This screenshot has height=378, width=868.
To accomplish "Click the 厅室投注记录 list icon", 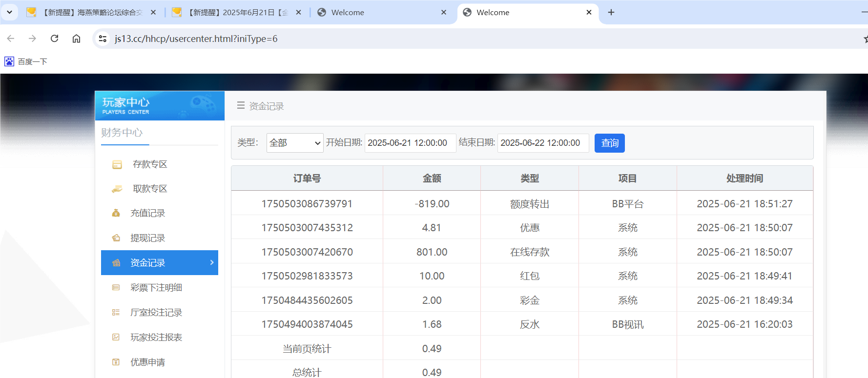I will (x=116, y=312).
